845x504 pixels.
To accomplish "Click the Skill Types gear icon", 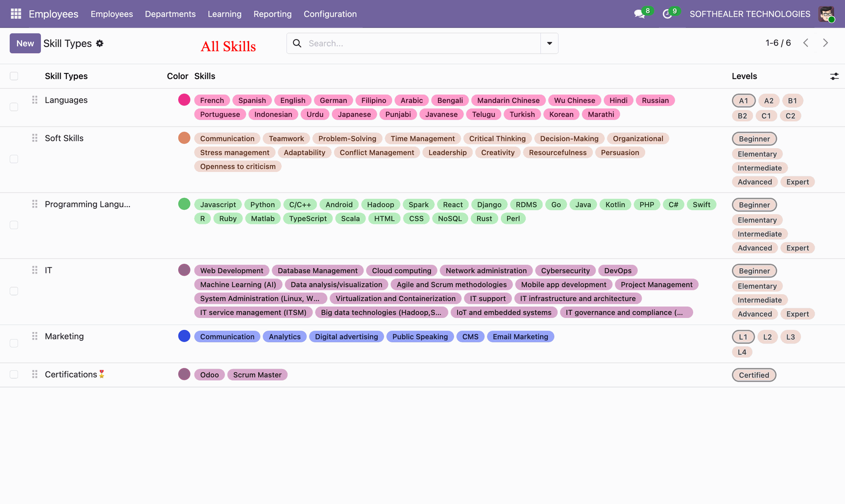I will pos(100,44).
